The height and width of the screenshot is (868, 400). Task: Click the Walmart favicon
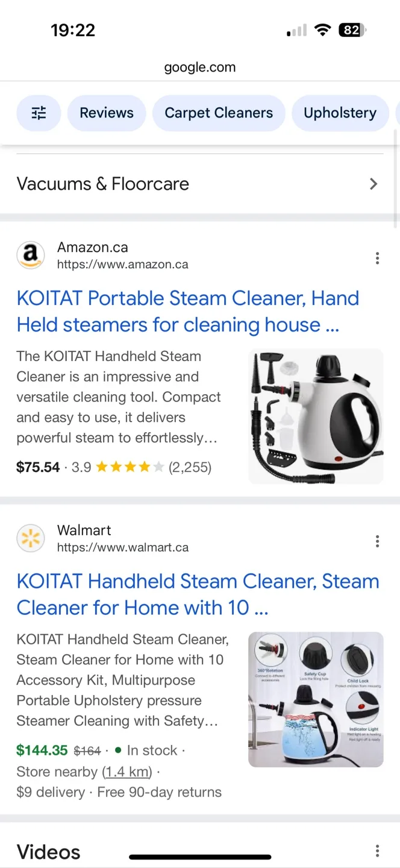31,538
